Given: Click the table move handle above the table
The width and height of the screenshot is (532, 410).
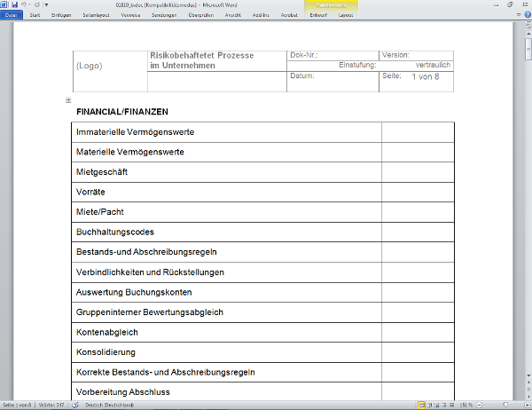Looking at the screenshot, I should click(x=68, y=100).
